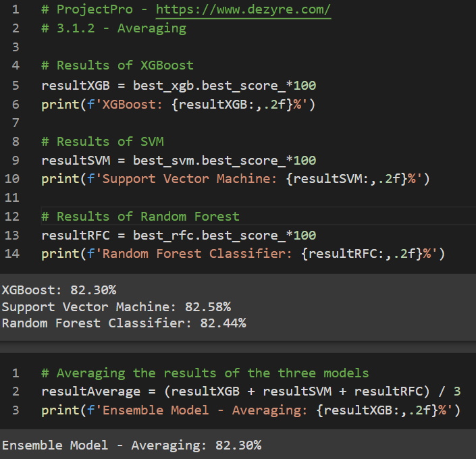
Task: Click line number 10 in first cell
Action: click(12, 179)
